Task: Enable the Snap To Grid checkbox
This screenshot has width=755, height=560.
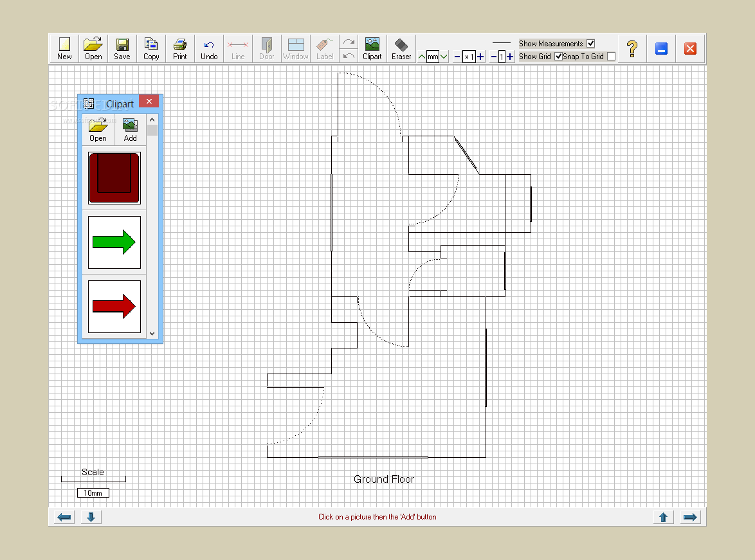Action: point(612,57)
